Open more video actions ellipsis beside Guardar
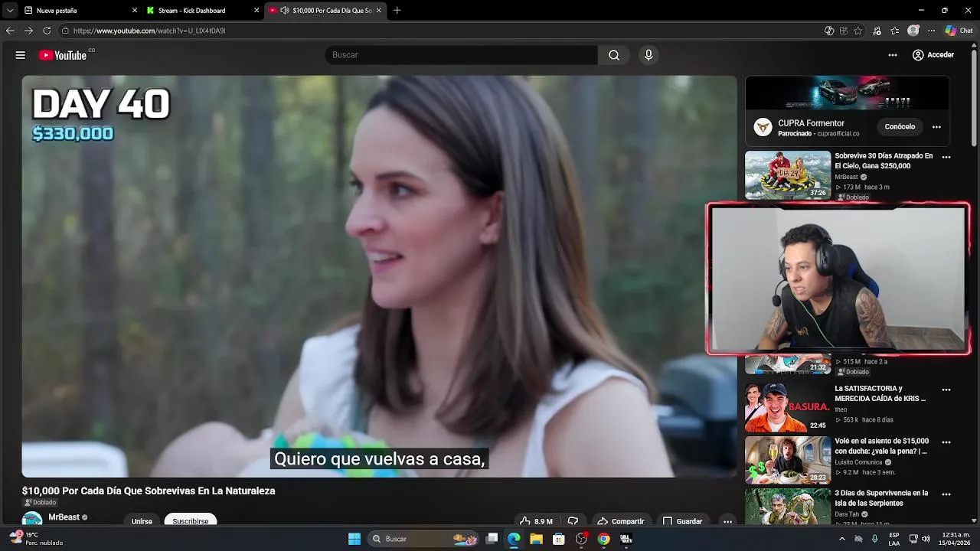 point(727,521)
